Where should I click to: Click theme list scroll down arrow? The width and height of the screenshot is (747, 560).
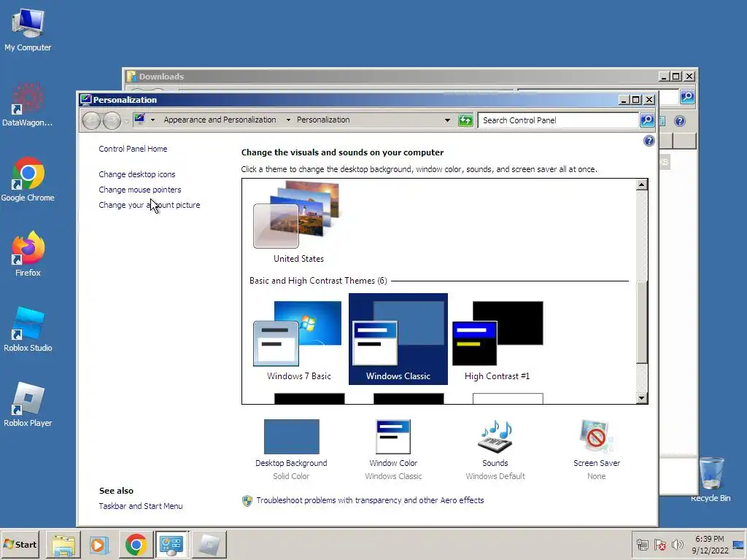click(642, 398)
